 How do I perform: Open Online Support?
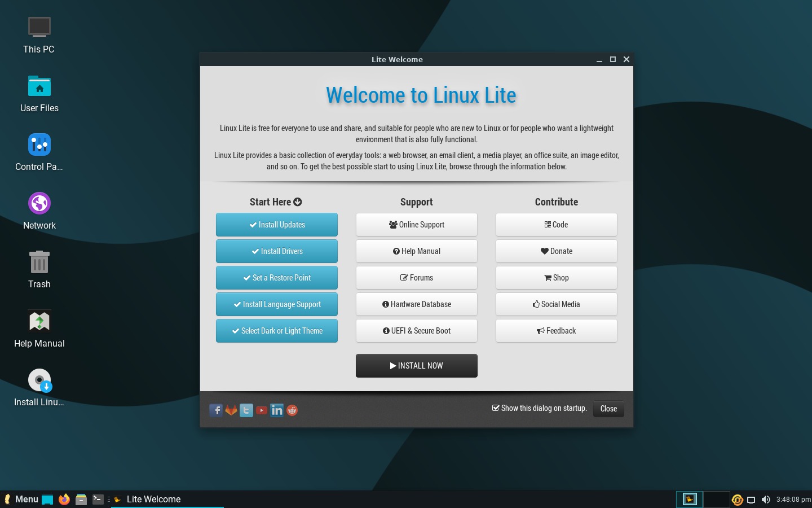(x=417, y=225)
